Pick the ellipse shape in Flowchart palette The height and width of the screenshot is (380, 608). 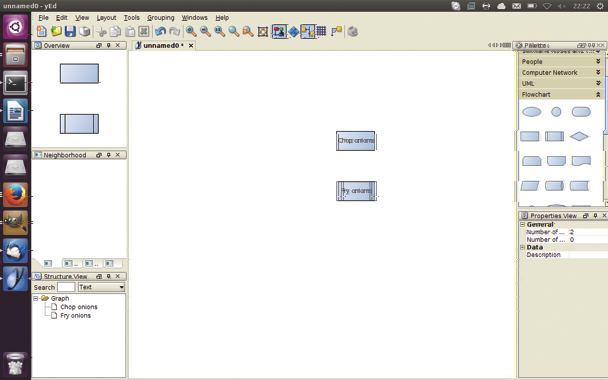pyautogui.click(x=531, y=112)
